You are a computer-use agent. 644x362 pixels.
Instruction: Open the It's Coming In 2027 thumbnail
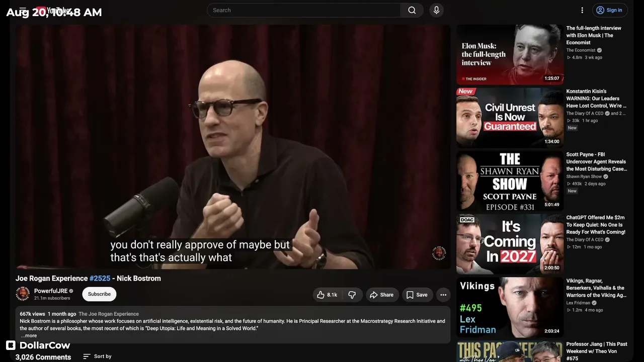pos(510,244)
